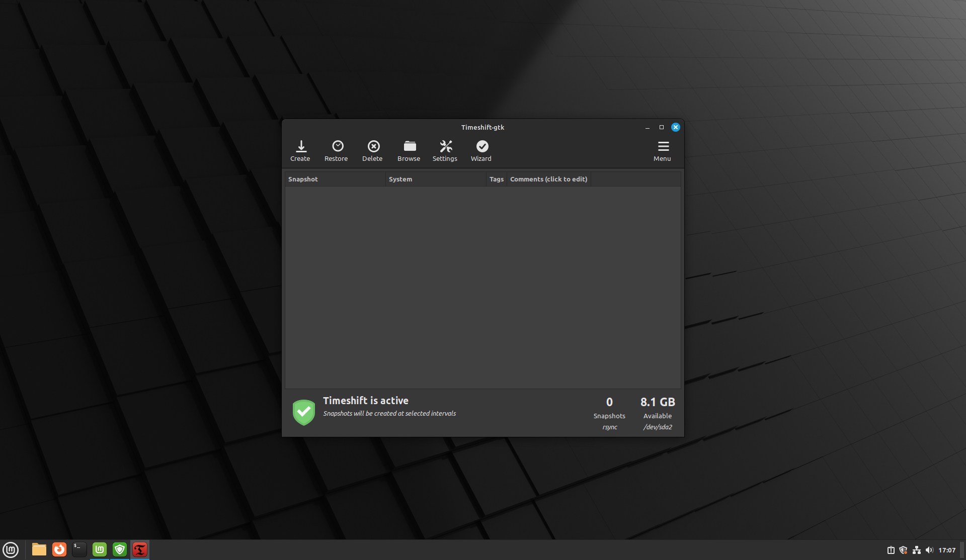Open the Files manager from the panel
The height and width of the screenshot is (560, 966).
pyautogui.click(x=39, y=549)
